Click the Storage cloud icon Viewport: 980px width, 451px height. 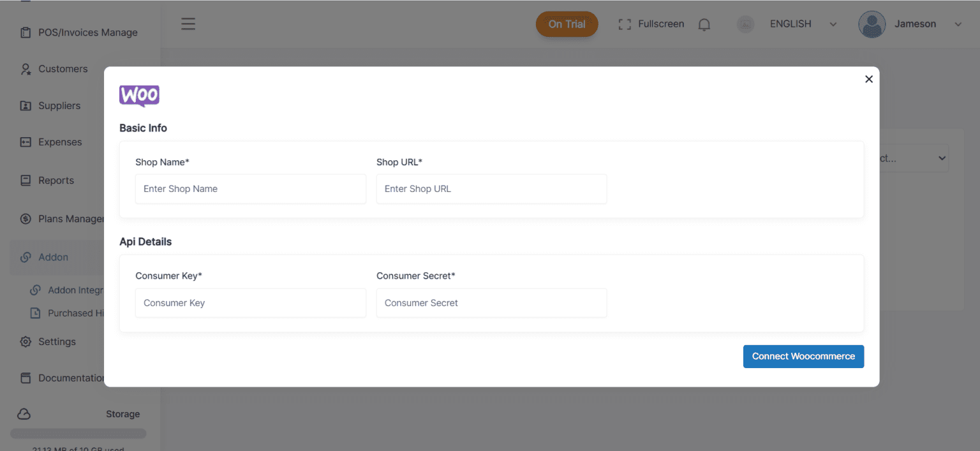click(24, 414)
